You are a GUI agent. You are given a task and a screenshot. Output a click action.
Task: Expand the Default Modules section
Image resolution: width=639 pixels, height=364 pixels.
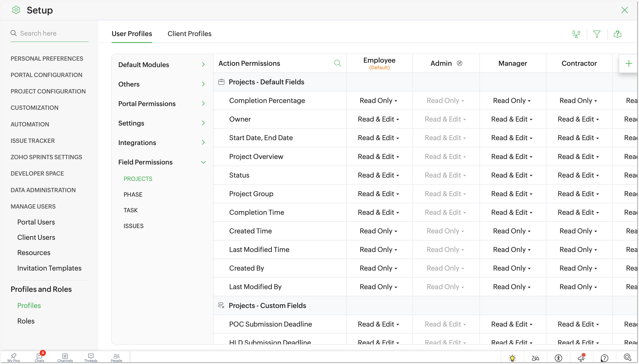(x=162, y=64)
